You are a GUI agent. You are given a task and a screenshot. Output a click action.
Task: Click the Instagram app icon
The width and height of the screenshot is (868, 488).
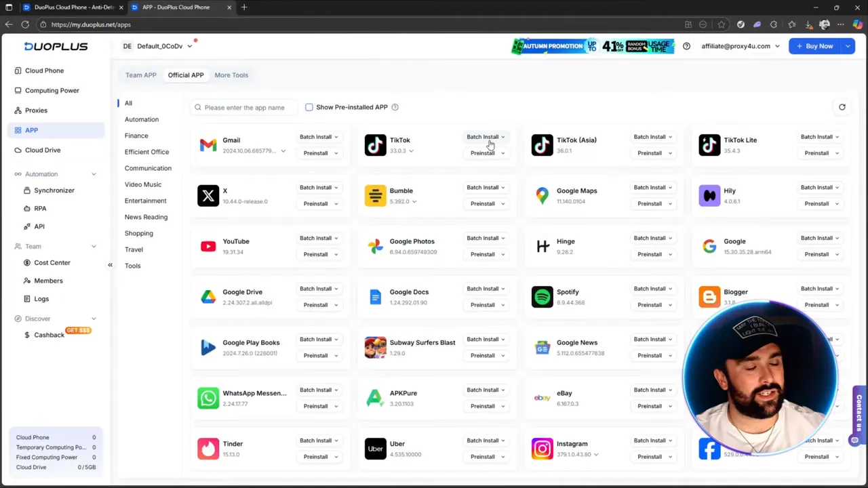[542, 449]
